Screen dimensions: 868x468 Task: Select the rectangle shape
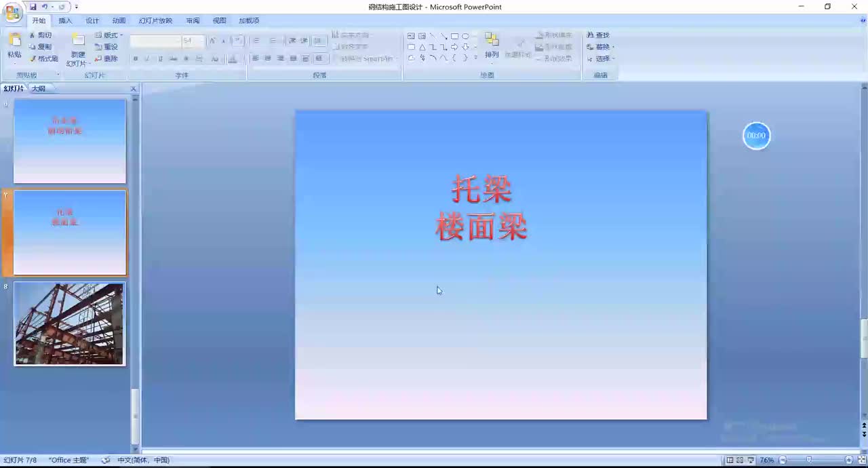pyautogui.click(x=454, y=36)
